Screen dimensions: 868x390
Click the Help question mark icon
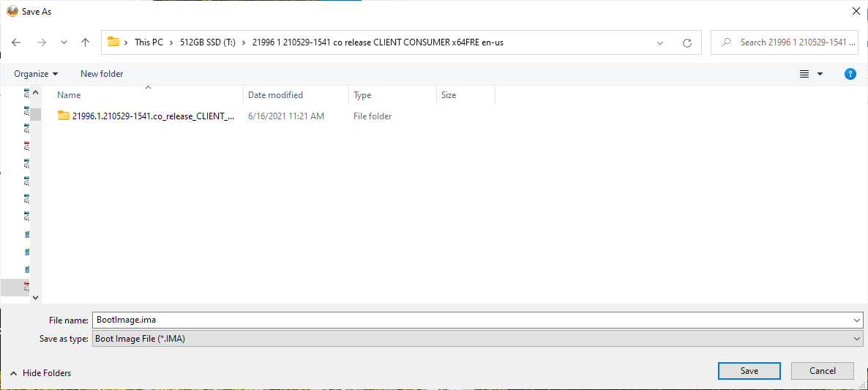pyautogui.click(x=850, y=74)
